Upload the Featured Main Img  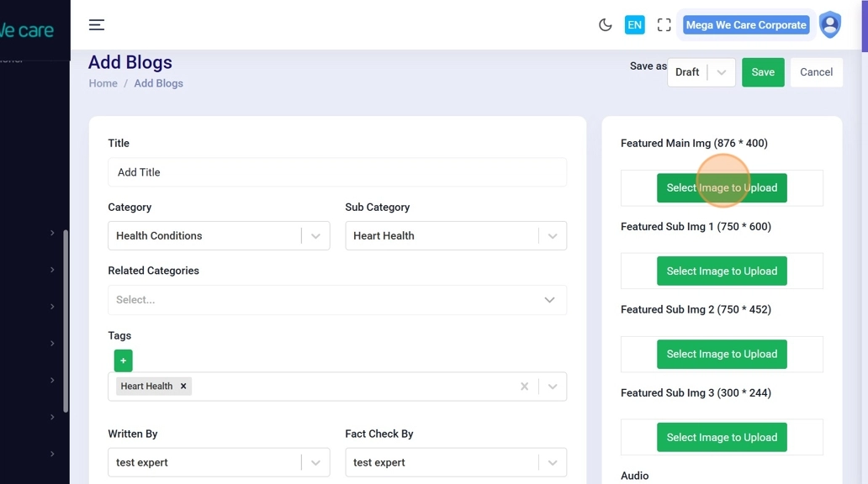[722, 188]
